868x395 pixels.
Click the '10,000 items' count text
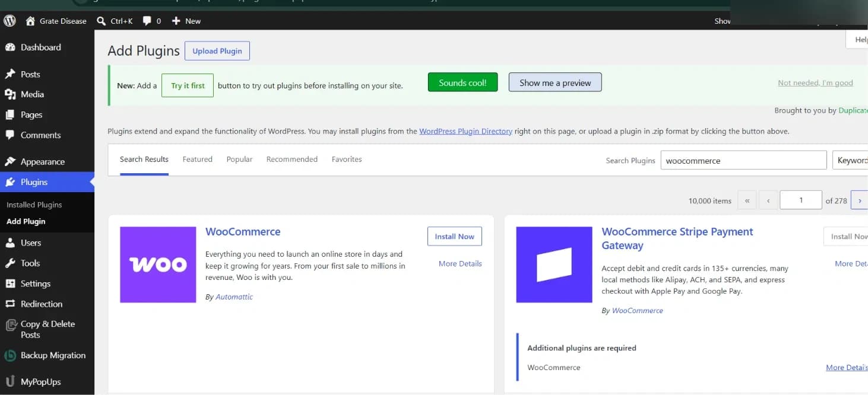(x=710, y=201)
